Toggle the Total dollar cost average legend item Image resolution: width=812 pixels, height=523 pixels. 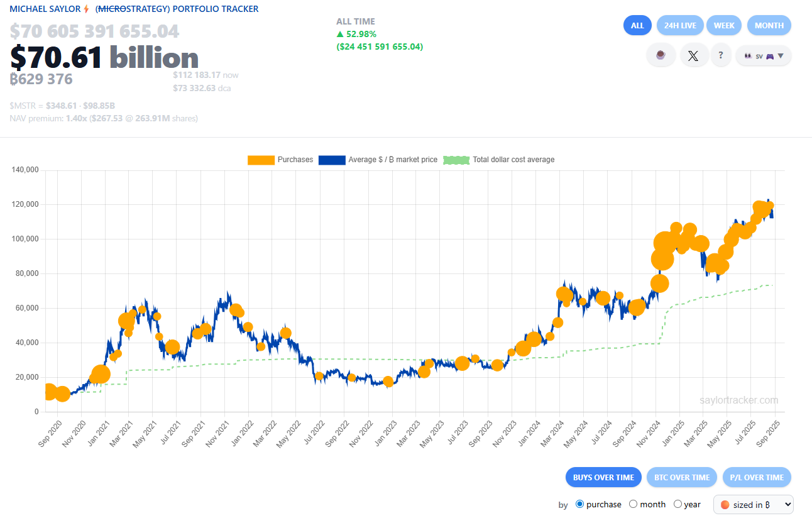pyautogui.click(x=499, y=160)
